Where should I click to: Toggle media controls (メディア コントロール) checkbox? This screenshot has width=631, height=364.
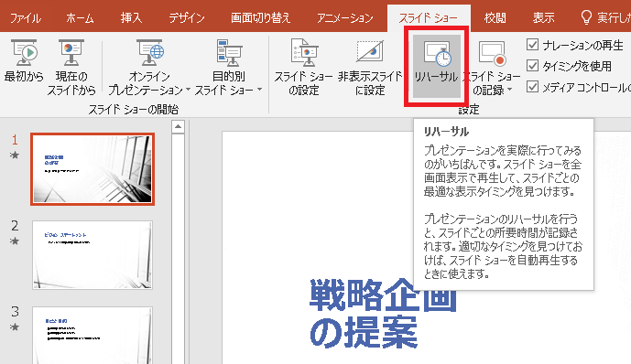[532, 86]
